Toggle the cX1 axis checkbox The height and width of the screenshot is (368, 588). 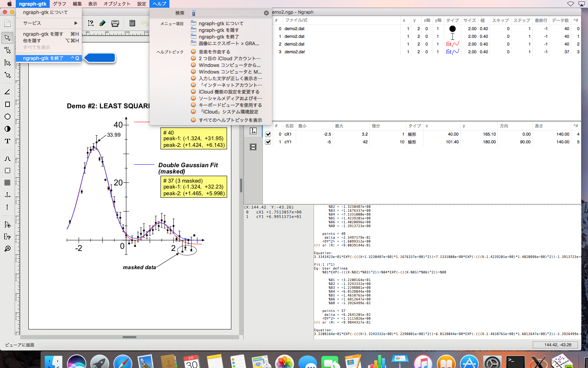pos(268,134)
